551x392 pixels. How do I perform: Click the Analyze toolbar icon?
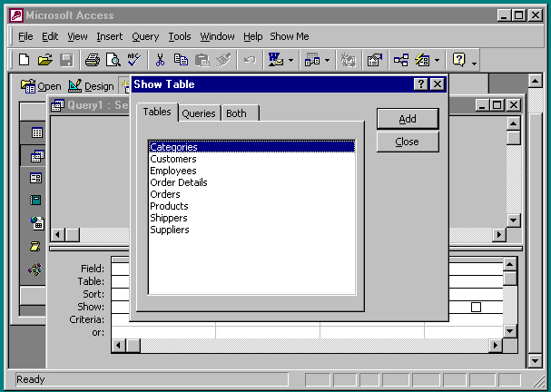[x=312, y=61]
